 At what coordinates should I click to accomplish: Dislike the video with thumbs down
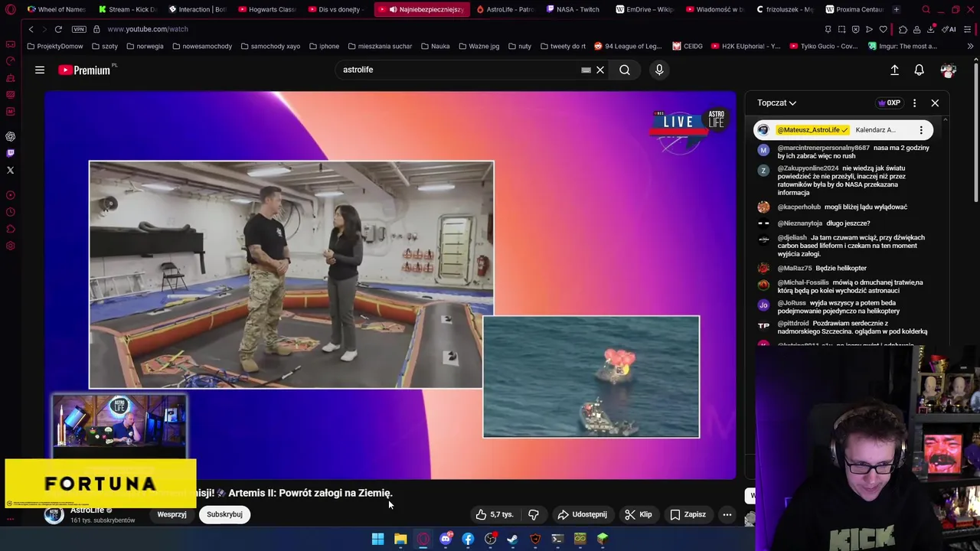point(534,514)
